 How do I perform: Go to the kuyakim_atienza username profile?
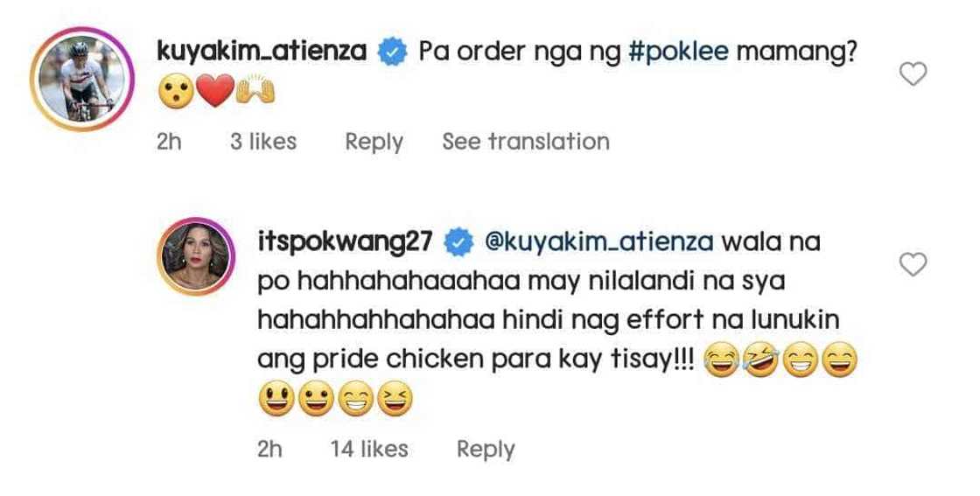click(262, 52)
